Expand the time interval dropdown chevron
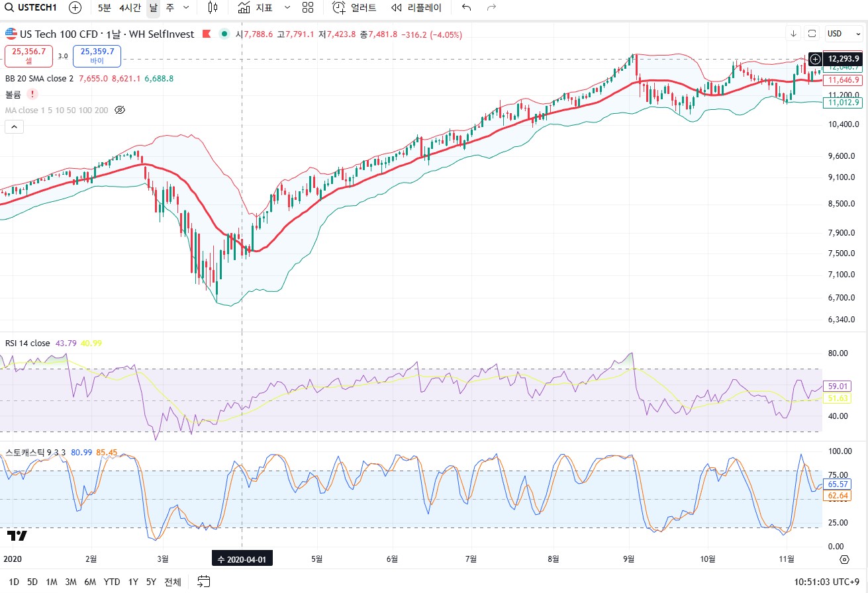The width and height of the screenshot is (868, 593). click(185, 8)
